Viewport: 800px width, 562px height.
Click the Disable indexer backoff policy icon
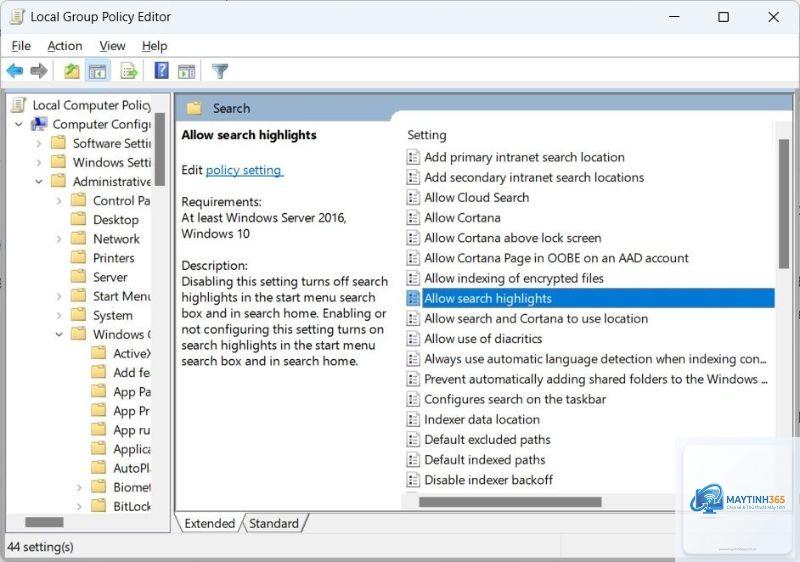pyautogui.click(x=413, y=480)
